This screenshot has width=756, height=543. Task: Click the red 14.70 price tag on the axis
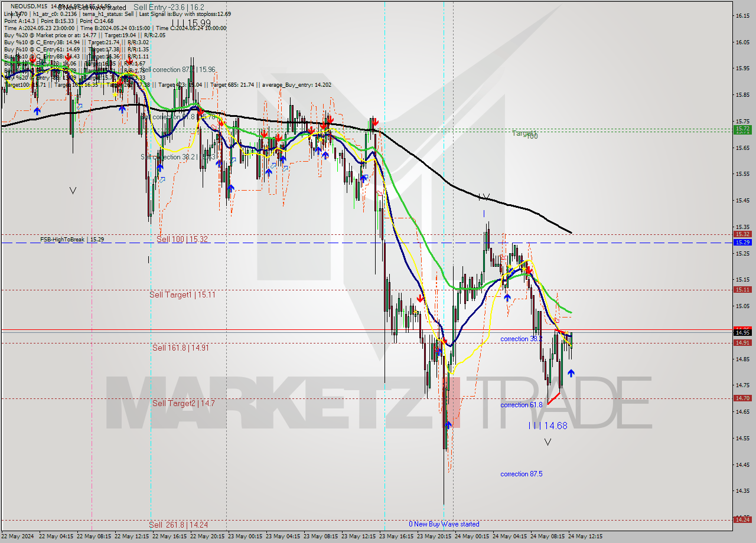pos(742,398)
